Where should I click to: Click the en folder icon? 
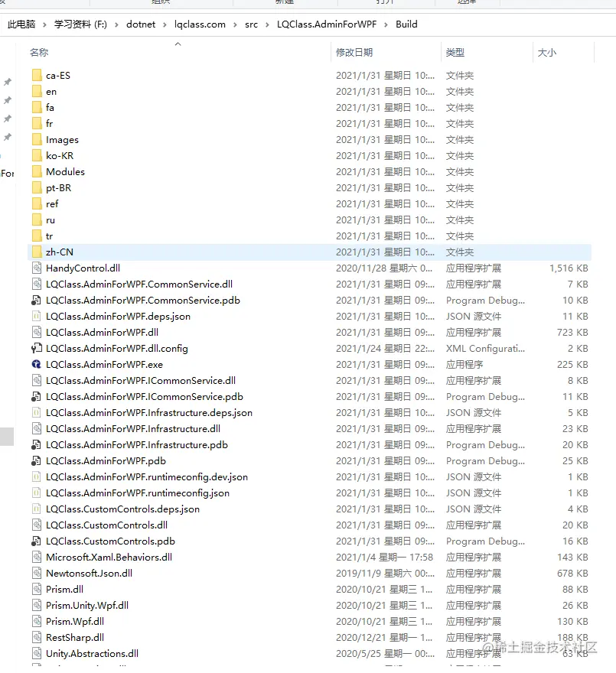[37, 92]
